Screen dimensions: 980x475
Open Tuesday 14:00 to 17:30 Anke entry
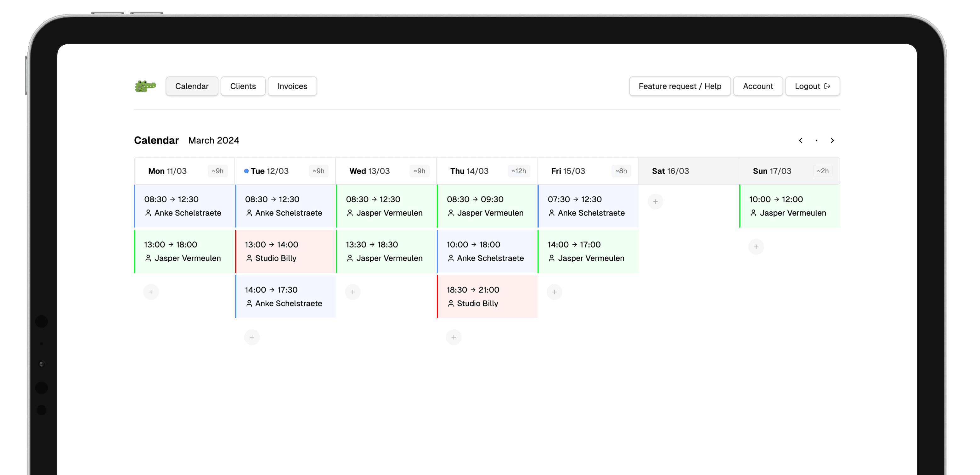click(285, 297)
